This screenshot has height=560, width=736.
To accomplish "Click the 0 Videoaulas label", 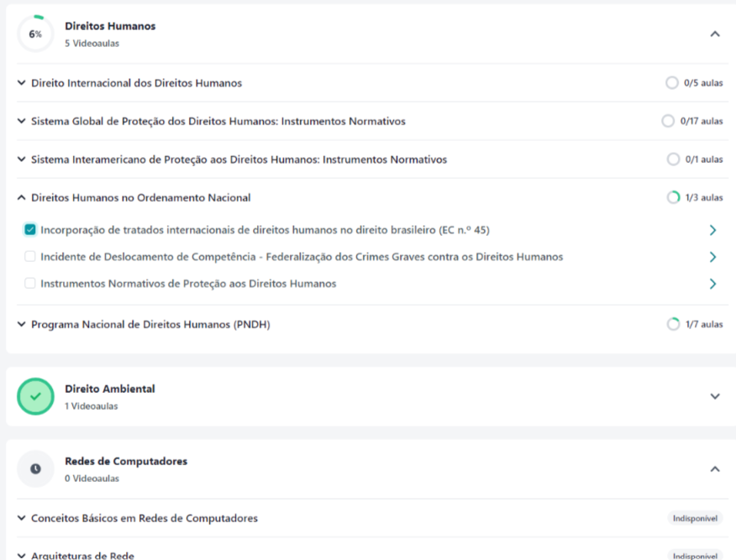I will click(92, 479).
